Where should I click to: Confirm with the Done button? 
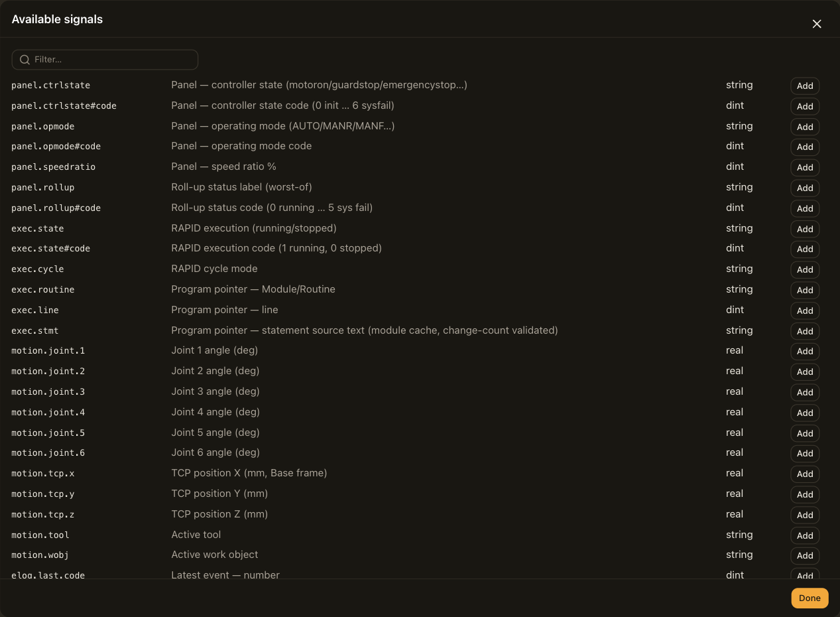point(810,598)
